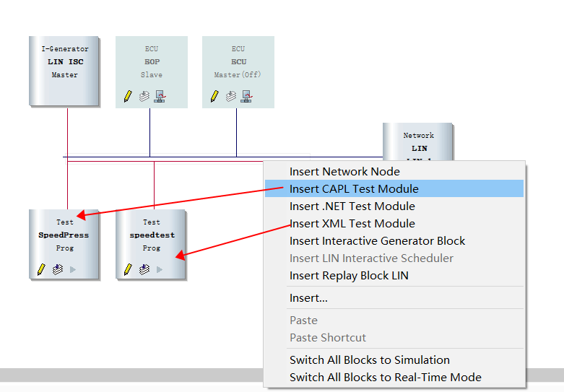Click the speedtest name text
564x392 pixels.
(152, 235)
